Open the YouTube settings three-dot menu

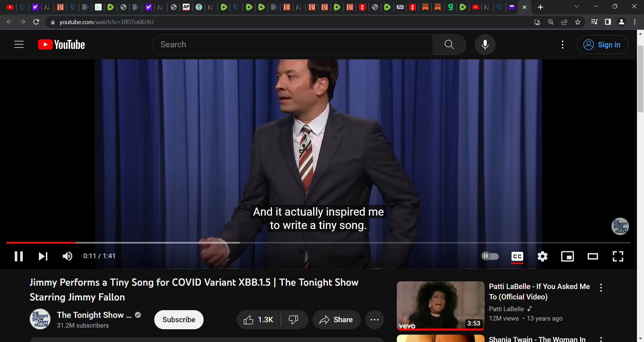click(x=562, y=45)
